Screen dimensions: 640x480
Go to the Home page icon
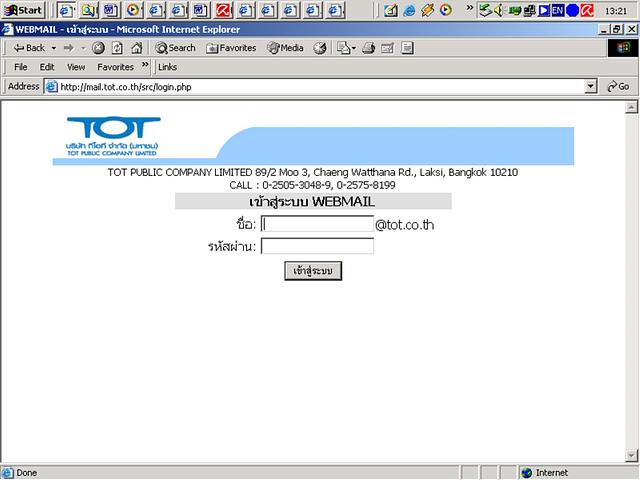(x=136, y=48)
